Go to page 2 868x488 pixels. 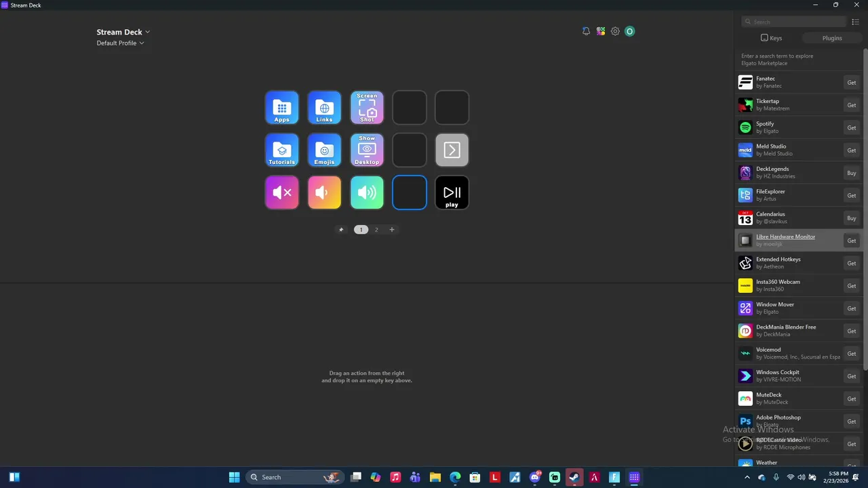pyautogui.click(x=376, y=230)
